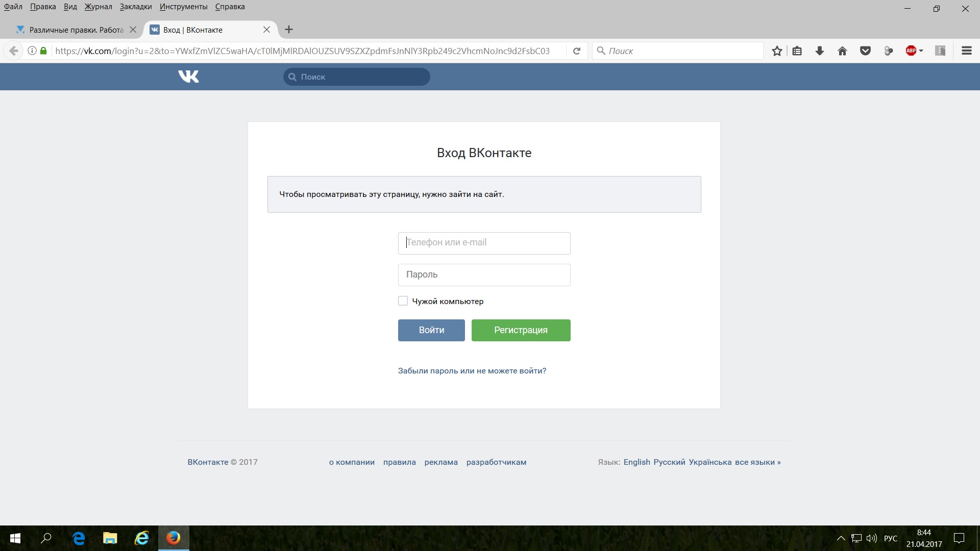Show hidden tray icons chevron
980x551 pixels.
click(x=841, y=538)
